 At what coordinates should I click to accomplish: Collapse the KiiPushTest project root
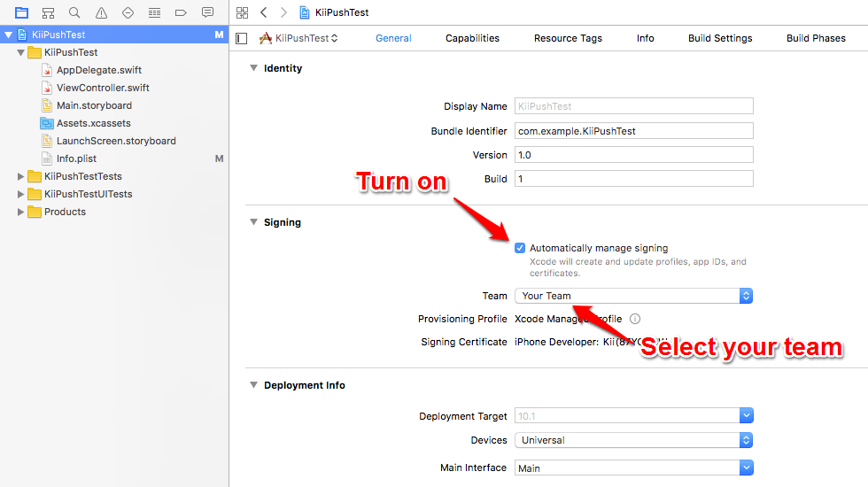point(8,35)
